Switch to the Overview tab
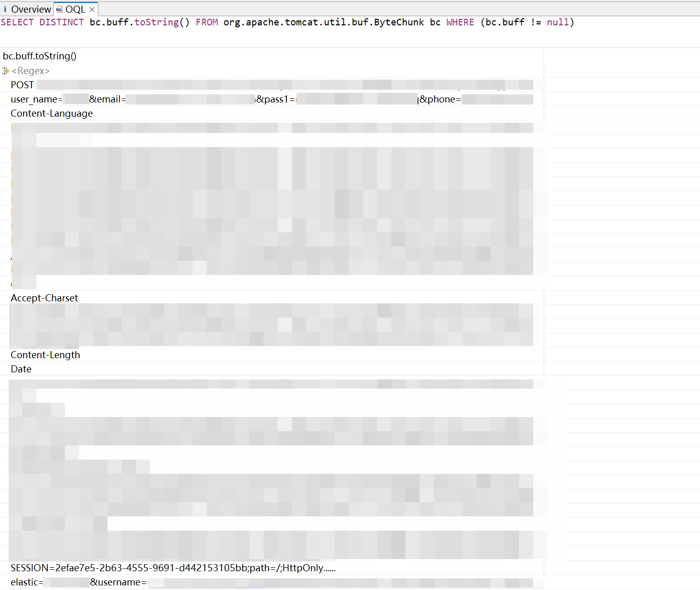 click(x=26, y=9)
